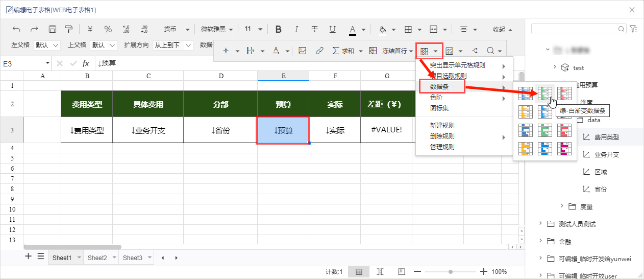The height and width of the screenshot is (279, 644).
Task: Open the font size 11 dropdown
Action: pyautogui.click(x=253, y=29)
